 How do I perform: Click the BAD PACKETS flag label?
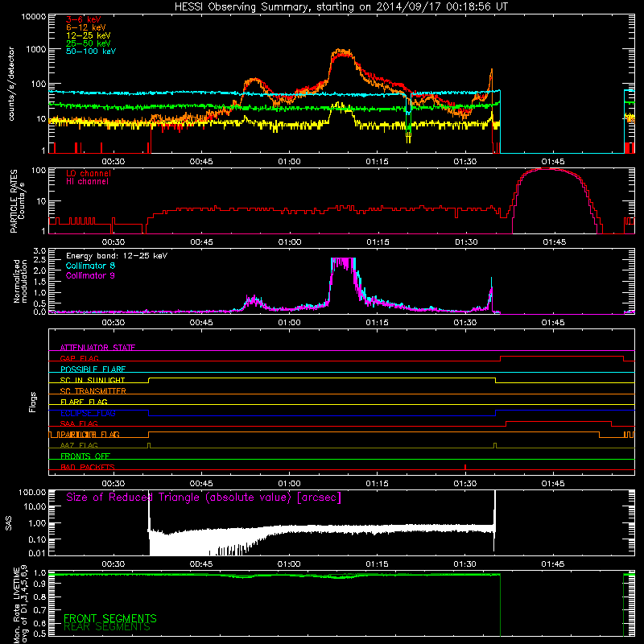click(88, 467)
